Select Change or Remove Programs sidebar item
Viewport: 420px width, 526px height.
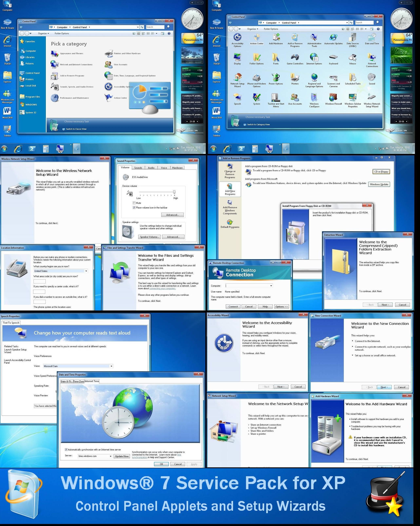pyautogui.click(x=230, y=171)
